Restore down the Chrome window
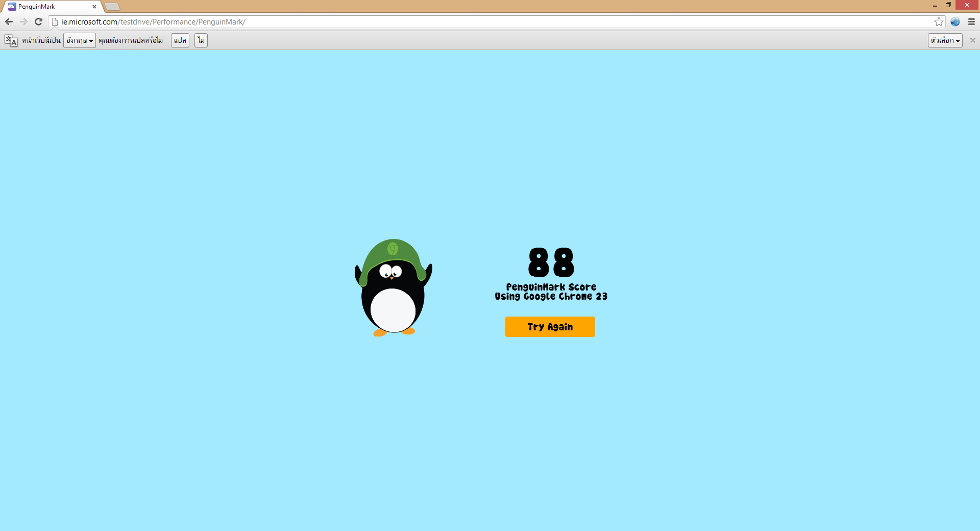Viewport: 980px width, 531px height. [x=948, y=5]
